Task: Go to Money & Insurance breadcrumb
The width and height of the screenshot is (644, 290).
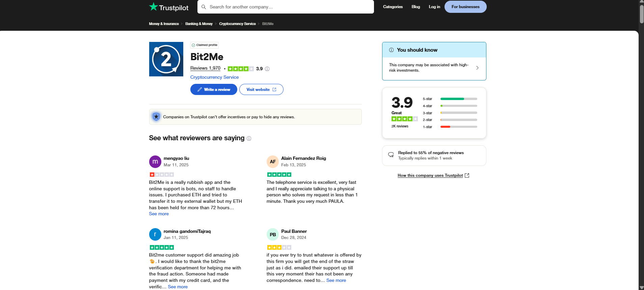Action: point(164,24)
